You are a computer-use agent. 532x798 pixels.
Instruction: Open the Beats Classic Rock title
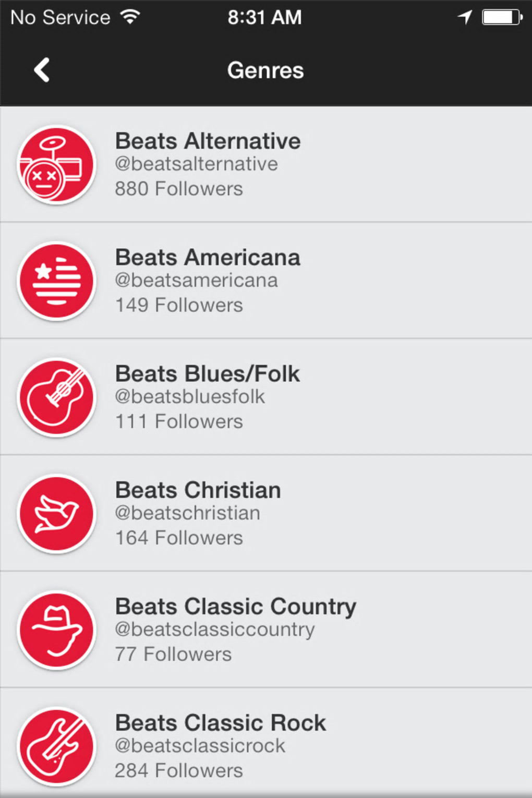(x=220, y=722)
